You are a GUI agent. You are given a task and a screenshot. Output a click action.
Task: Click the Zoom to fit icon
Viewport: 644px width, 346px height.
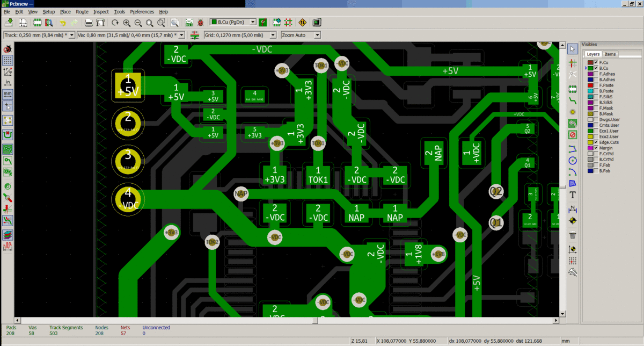click(x=149, y=23)
